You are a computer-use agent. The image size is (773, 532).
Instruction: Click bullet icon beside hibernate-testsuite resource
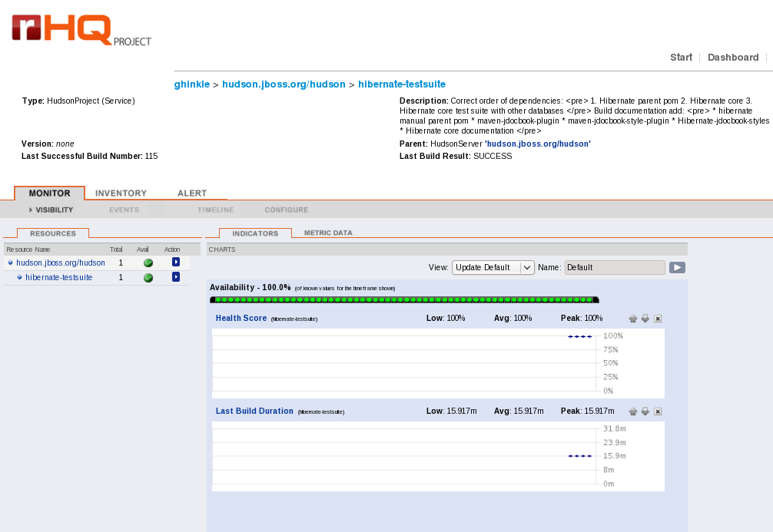click(20, 277)
